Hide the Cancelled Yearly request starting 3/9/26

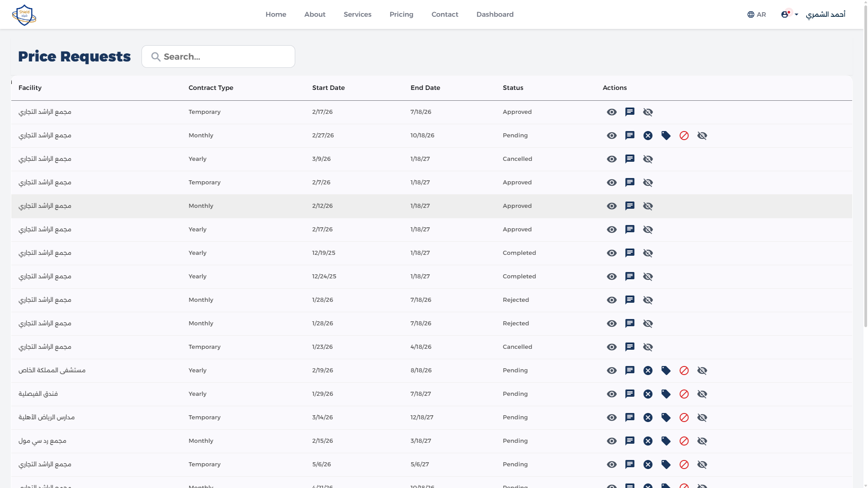pos(648,159)
